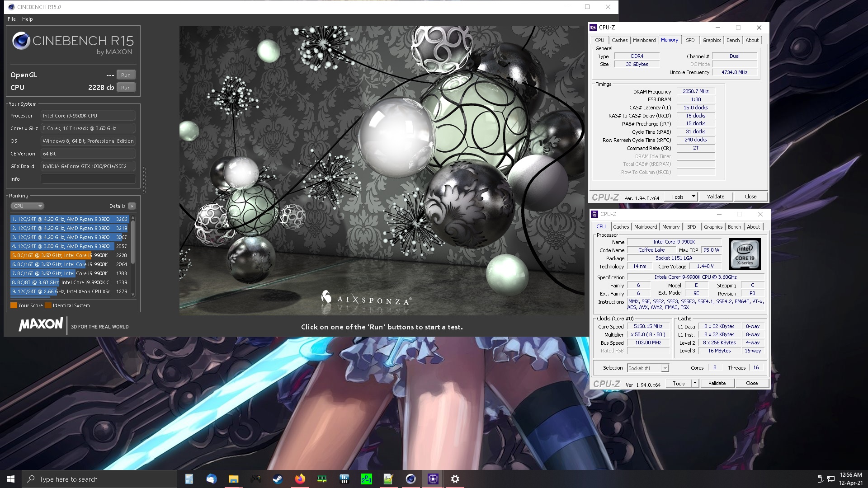Switch to CPU-Z via taskbar icon
868x488 pixels.
tap(433, 479)
